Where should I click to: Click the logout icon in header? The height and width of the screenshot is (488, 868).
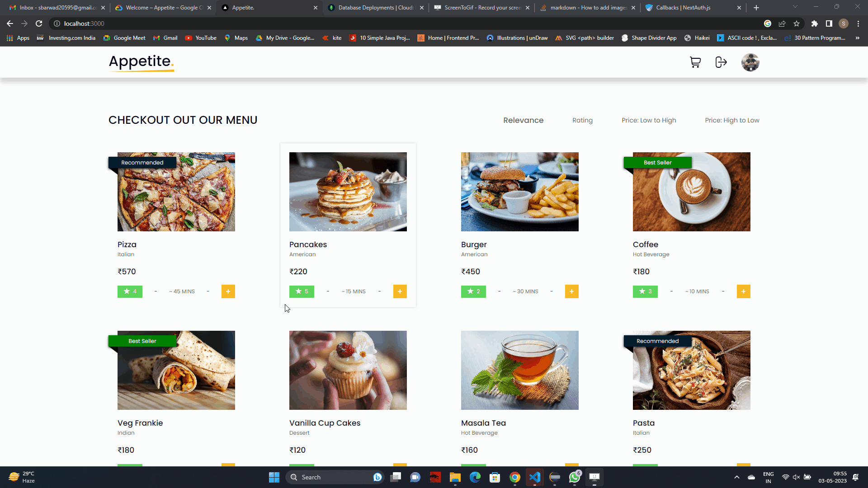tap(721, 62)
